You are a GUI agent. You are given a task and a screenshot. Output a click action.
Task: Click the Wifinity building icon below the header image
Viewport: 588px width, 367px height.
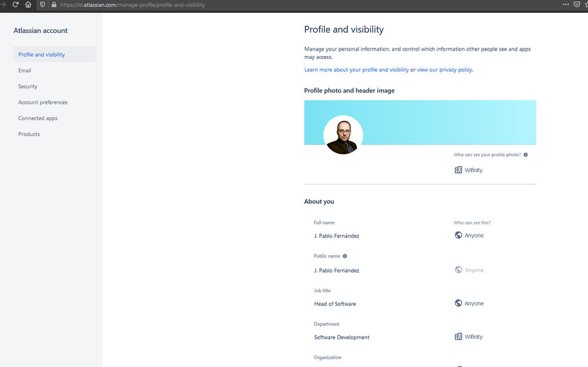pos(459,170)
